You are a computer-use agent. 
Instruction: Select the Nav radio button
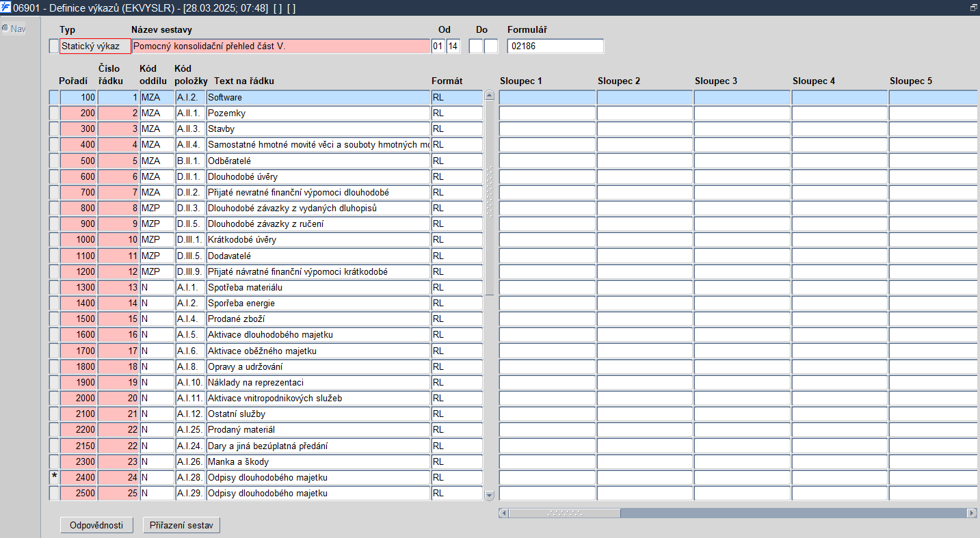(5, 28)
